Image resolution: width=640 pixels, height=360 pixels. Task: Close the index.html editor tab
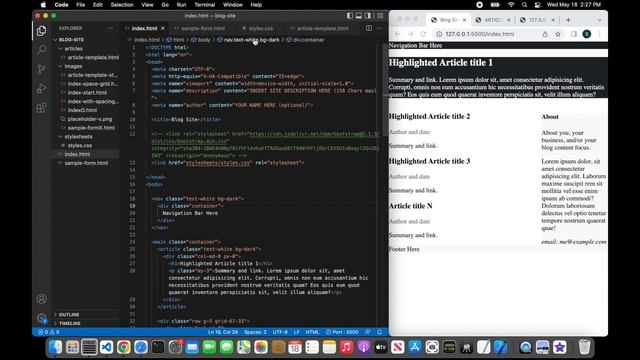[163, 28]
